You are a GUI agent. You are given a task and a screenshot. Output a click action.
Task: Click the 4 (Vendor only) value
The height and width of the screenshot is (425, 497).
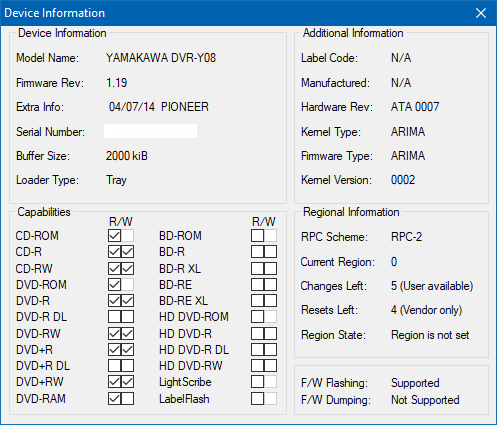(x=427, y=310)
